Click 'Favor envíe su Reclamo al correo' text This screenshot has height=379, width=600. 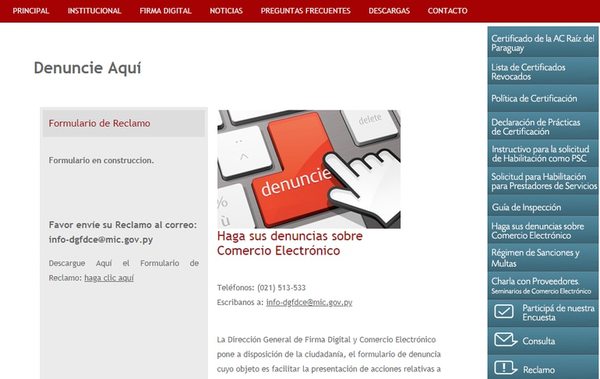(x=123, y=225)
